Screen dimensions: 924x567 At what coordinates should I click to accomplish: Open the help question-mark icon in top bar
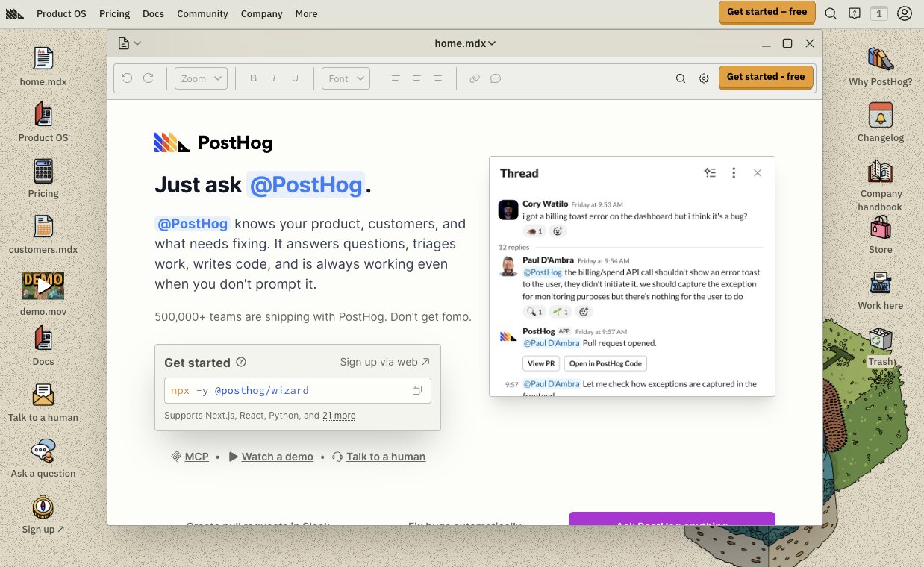[x=855, y=13]
